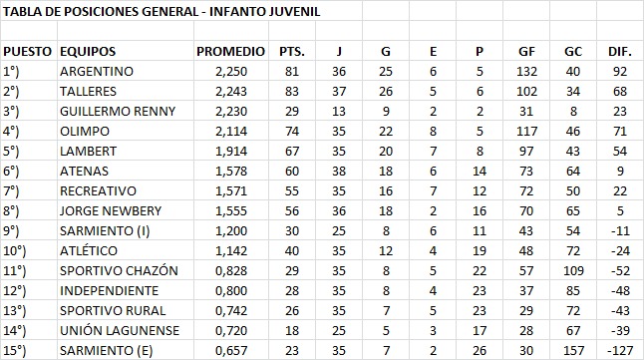The width and height of the screenshot is (644, 360).
Task: Click the ARGENTINO team name cell
Action: [126, 71]
